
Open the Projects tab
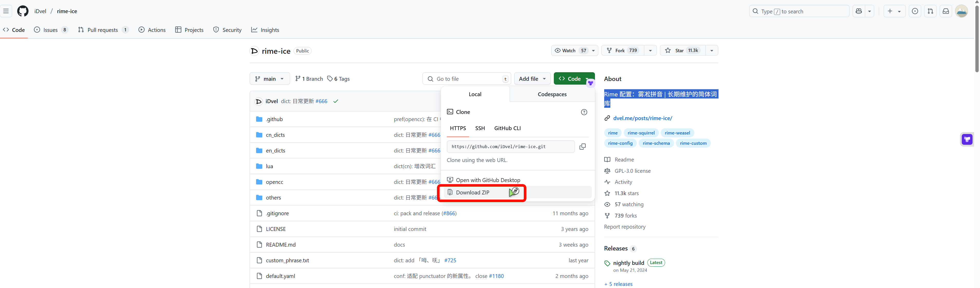tap(190, 30)
